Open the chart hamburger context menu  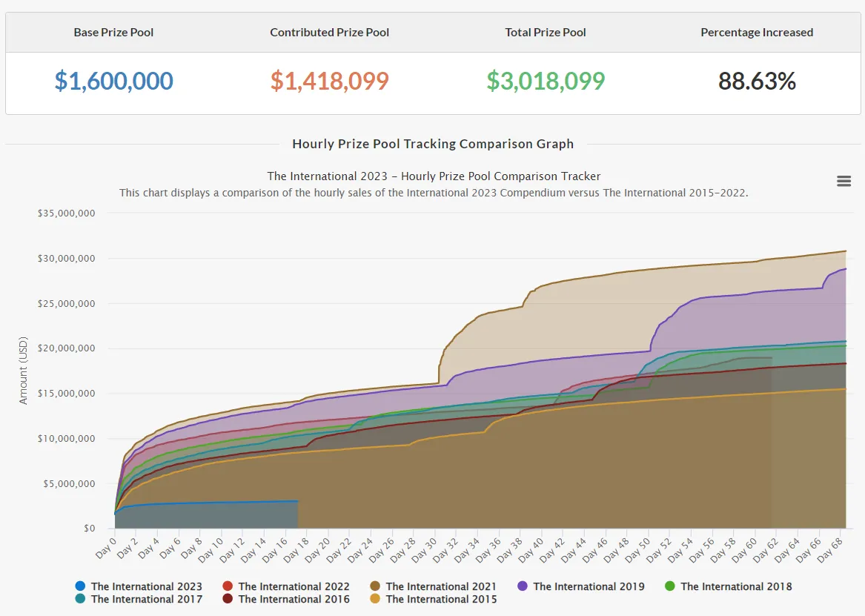[844, 181]
